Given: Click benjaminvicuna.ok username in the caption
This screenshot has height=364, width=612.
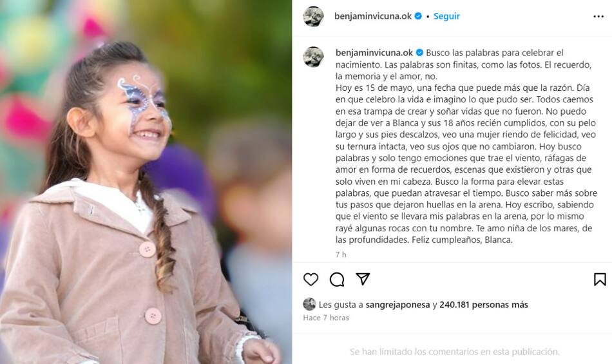Looking at the screenshot, I should click(374, 53).
